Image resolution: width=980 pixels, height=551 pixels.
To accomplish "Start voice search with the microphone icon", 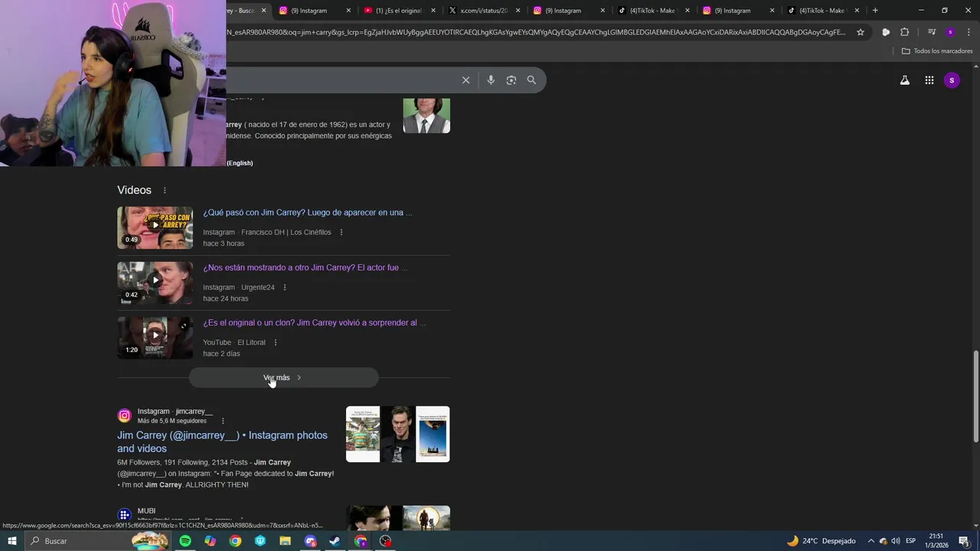I will point(491,80).
